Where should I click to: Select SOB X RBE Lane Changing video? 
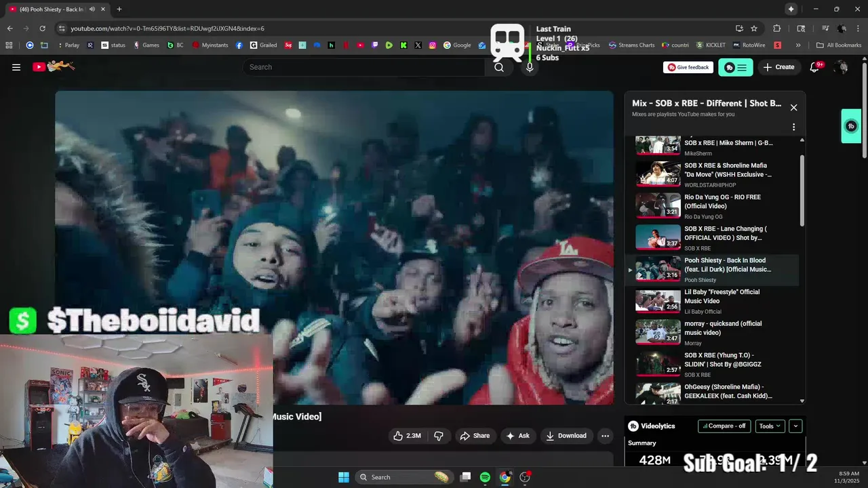pyautogui.click(x=712, y=238)
